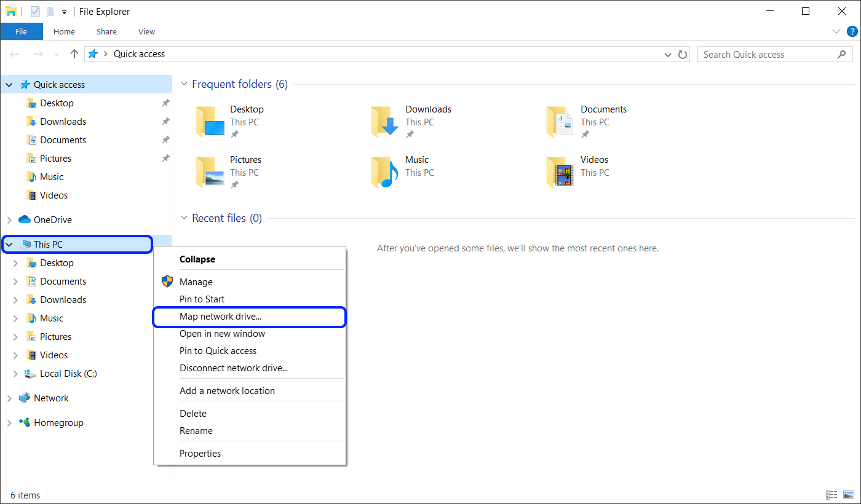Open Documents folder in Frequent folders
This screenshot has width=861, height=504.
[587, 122]
